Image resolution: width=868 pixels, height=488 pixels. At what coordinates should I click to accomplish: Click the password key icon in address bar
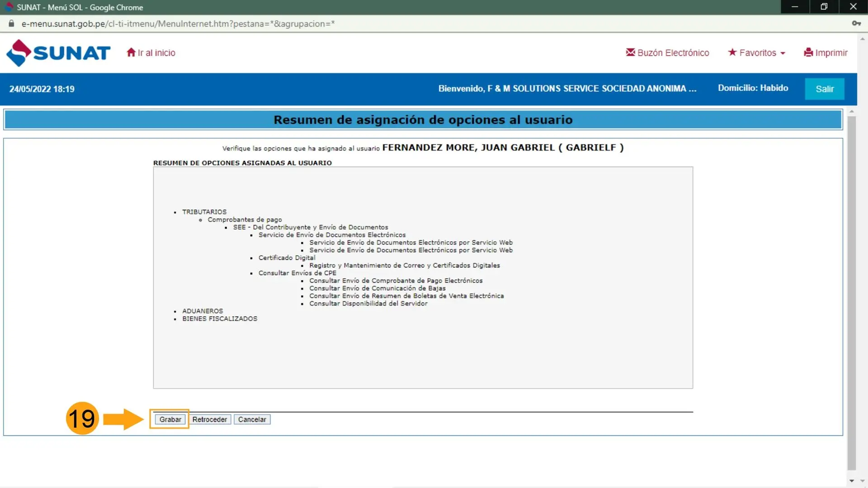[x=856, y=23]
